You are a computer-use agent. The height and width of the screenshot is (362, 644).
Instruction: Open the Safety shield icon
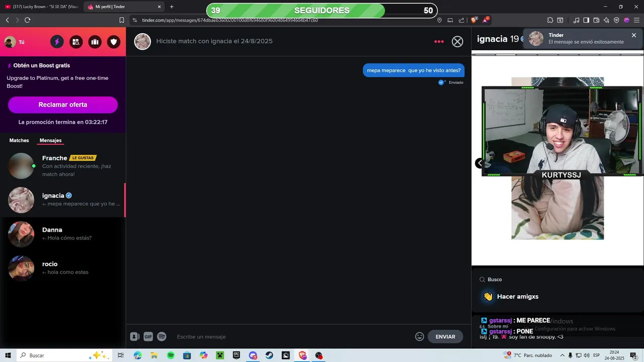(x=114, y=42)
